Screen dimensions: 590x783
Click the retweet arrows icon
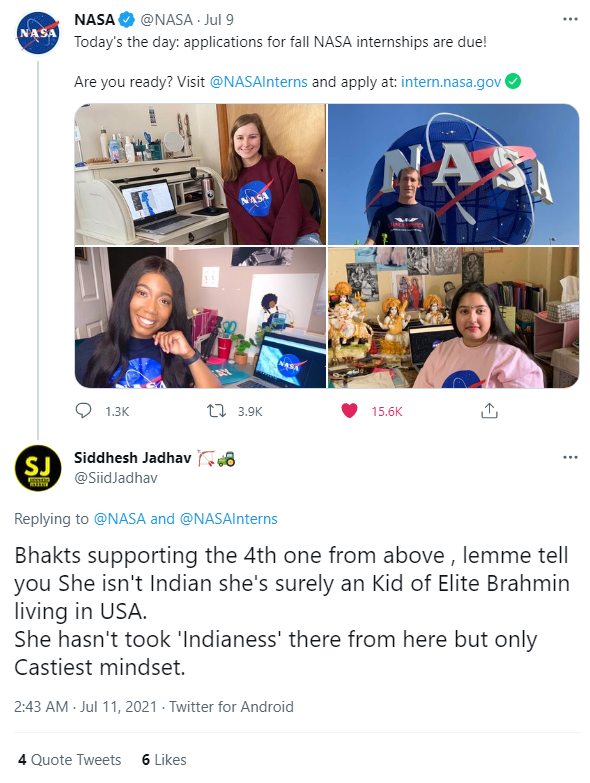216,411
